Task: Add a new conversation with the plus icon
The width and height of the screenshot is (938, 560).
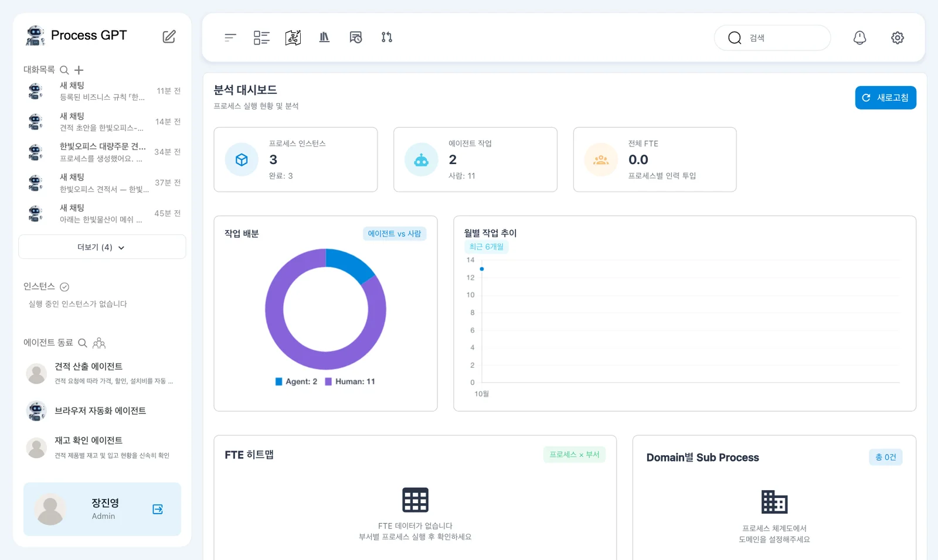Action: (x=79, y=70)
